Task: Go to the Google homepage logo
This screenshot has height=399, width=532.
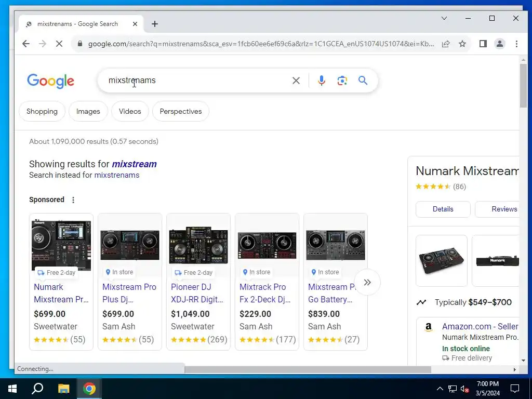Action: (x=50, y=81)
